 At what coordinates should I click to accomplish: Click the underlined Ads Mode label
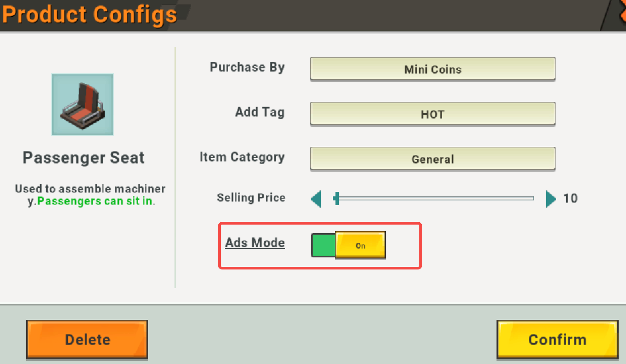pos(255,243)
